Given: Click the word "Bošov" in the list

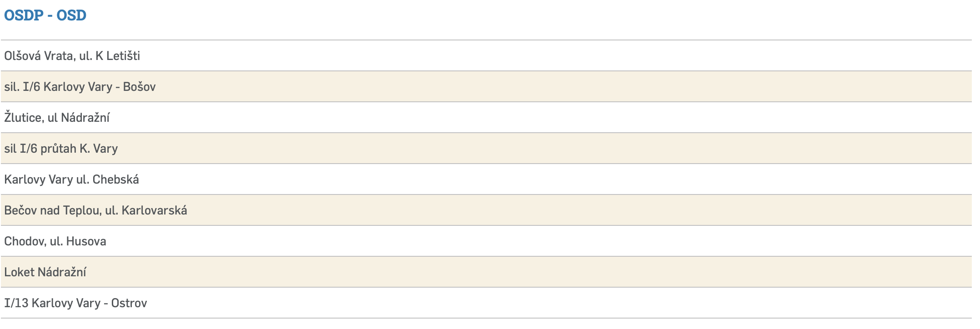Looking at the screenshot, I should click(x=139, y=87).
